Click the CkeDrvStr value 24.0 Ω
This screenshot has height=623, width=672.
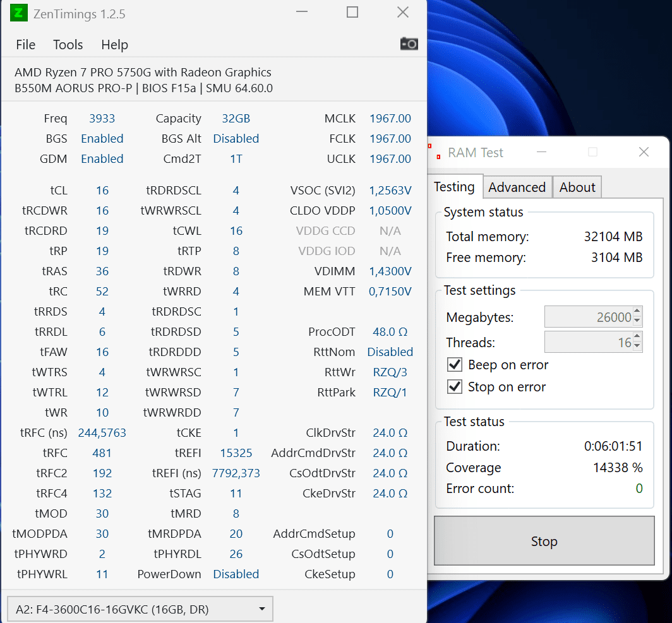(x=390, y=493)
